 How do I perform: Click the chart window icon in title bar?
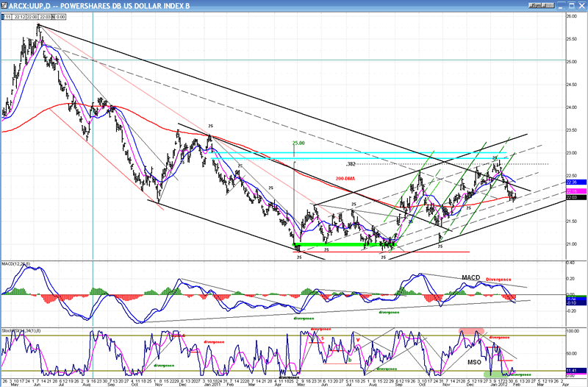pos(4,4)
